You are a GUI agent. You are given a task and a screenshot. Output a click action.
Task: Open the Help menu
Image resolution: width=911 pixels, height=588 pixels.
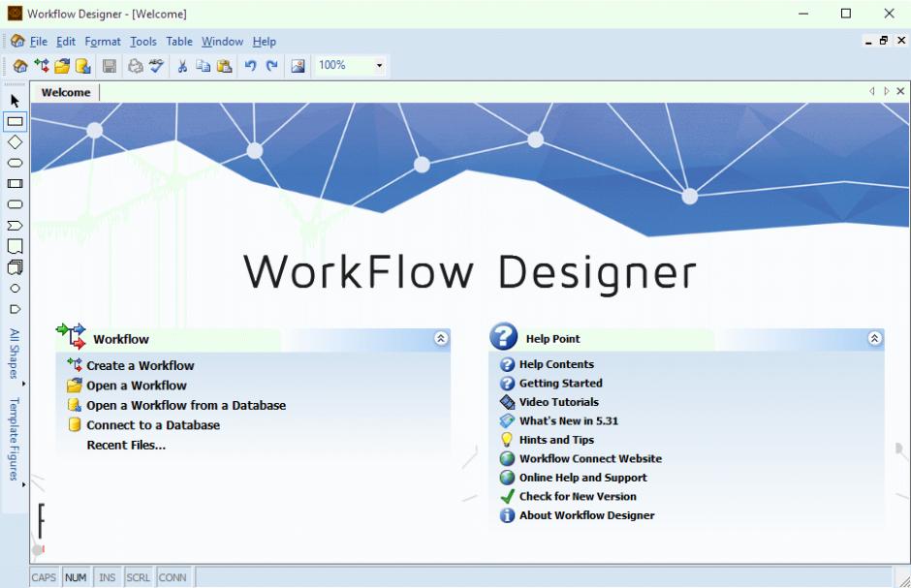point(264,42)
